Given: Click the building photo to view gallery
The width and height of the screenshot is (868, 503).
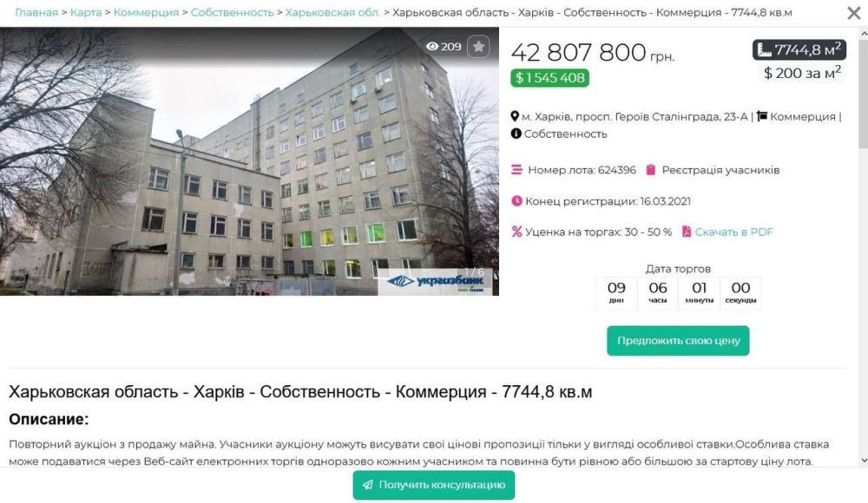Looking at the screenshot, I should [x=249, y=161].
